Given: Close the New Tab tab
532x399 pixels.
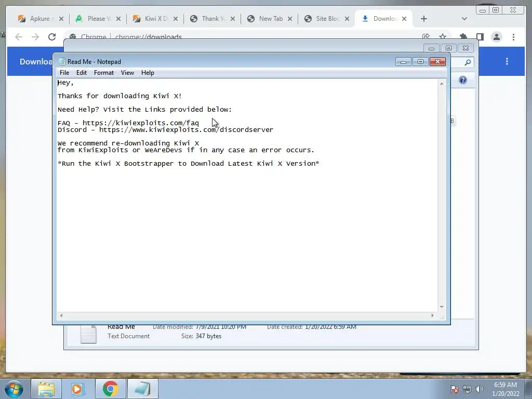Looking at the screenshot, I should 290,19.
